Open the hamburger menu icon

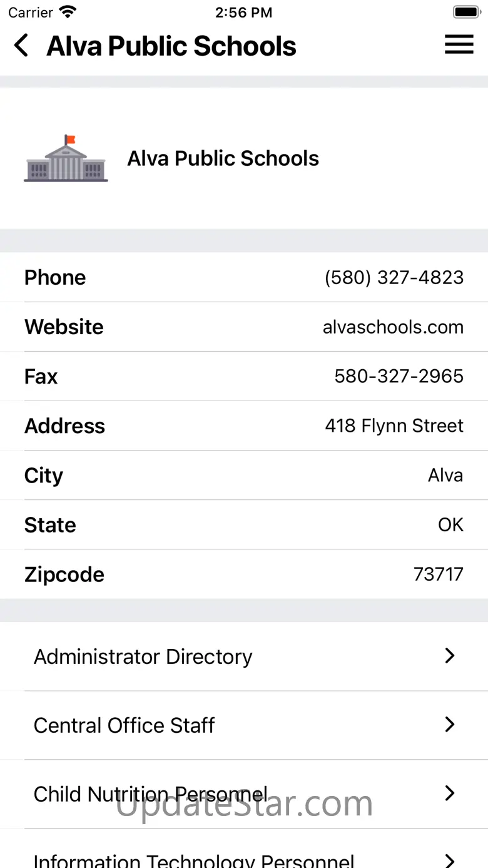(459, 44)
